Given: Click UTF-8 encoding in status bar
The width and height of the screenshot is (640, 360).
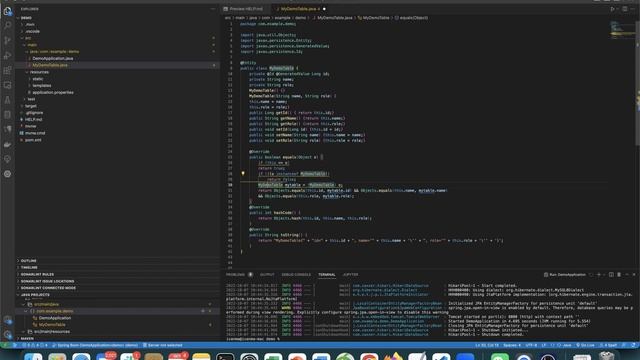Looking at the screenshot, I should pyautogui.click(x=531, y=345).
